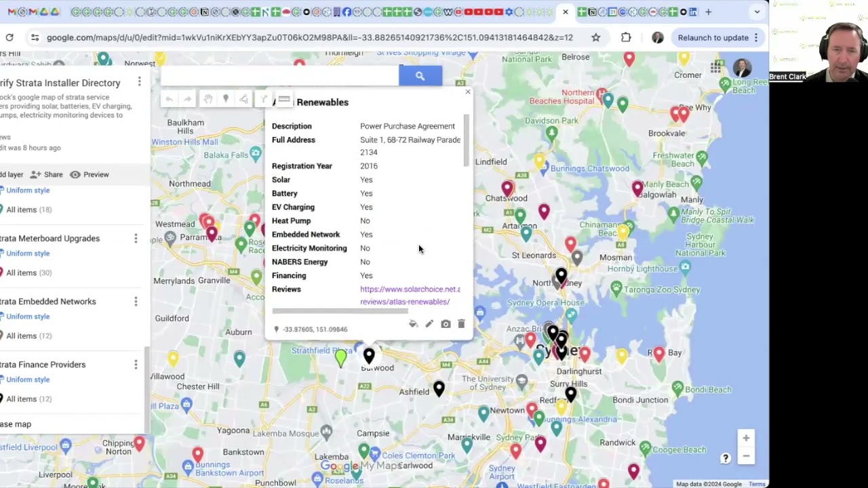This screenshot has height=488, width=868.
Task: Delete the marker with trash icon
Action: 461,324
